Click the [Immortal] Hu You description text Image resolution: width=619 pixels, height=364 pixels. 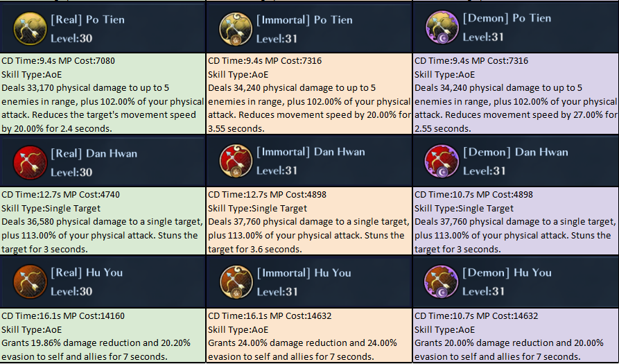click(302, 349)
